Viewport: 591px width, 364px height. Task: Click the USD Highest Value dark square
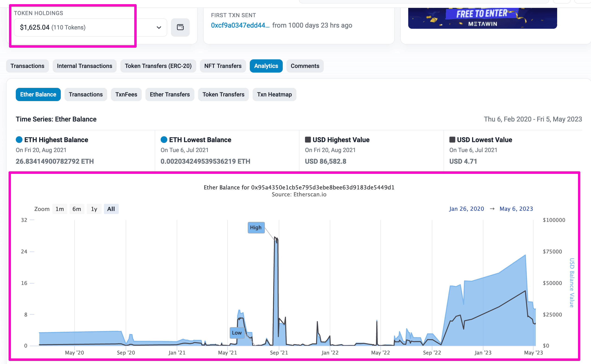point(308,140)
